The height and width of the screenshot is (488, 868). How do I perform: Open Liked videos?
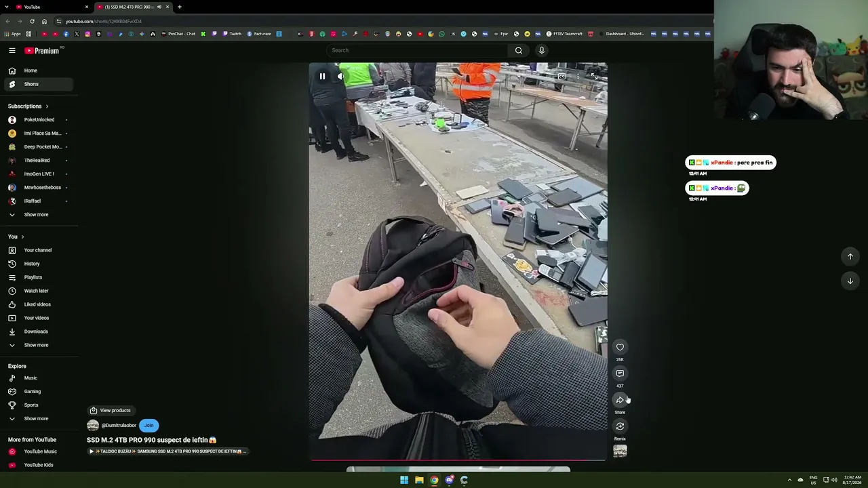tap(39, 304)
